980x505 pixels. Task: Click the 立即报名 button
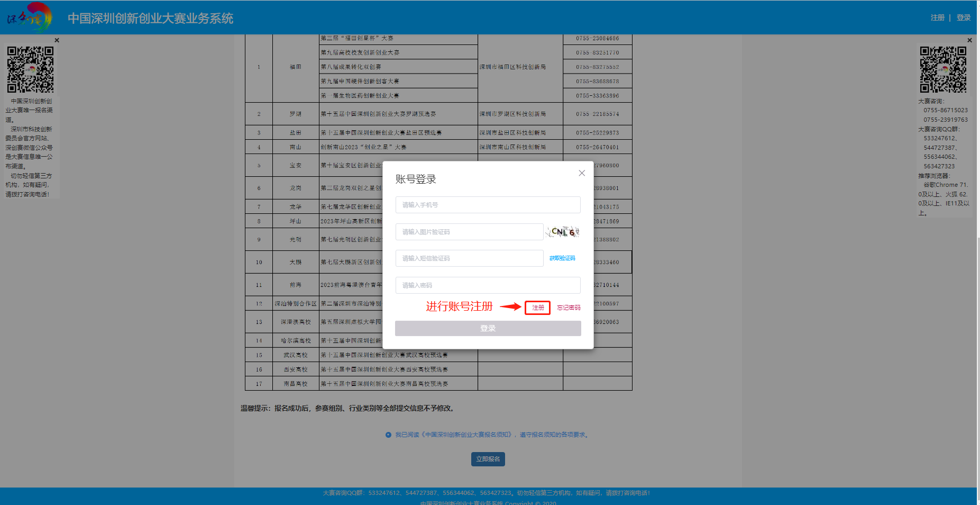[x=488, y=459]
